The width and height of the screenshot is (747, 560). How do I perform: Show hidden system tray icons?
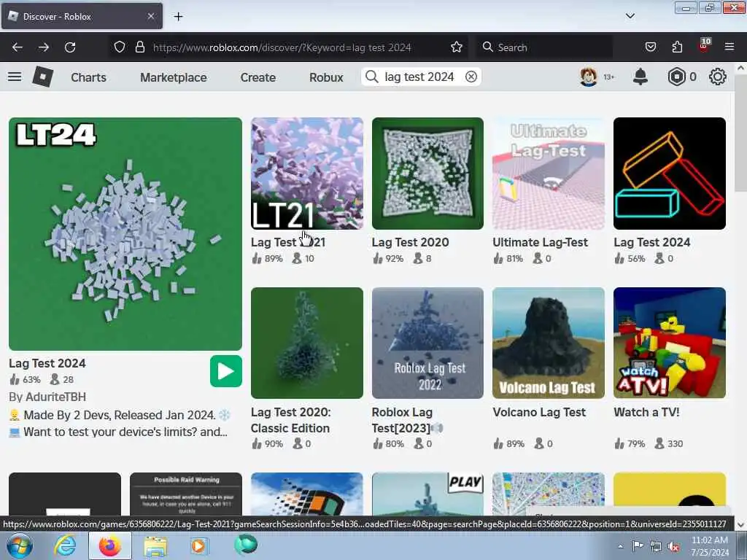tap(620, 546)
